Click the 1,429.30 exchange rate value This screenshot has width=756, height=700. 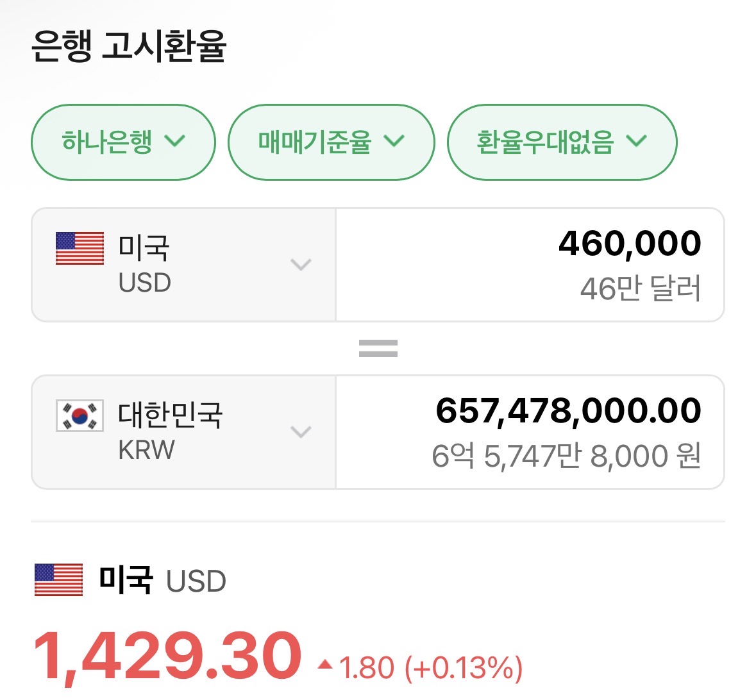pos(167,656)
